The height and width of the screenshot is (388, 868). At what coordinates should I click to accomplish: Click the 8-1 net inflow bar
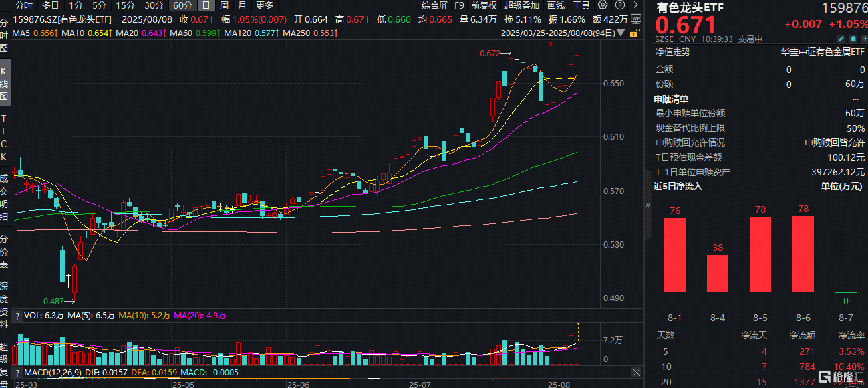675,255
